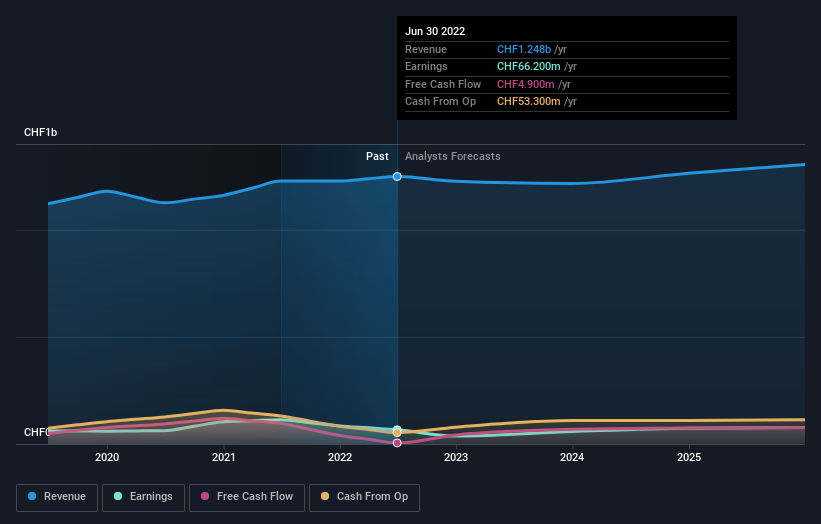Viewport: 821px width, 524px height.
Task: Click the Past label
Action: 377,156
